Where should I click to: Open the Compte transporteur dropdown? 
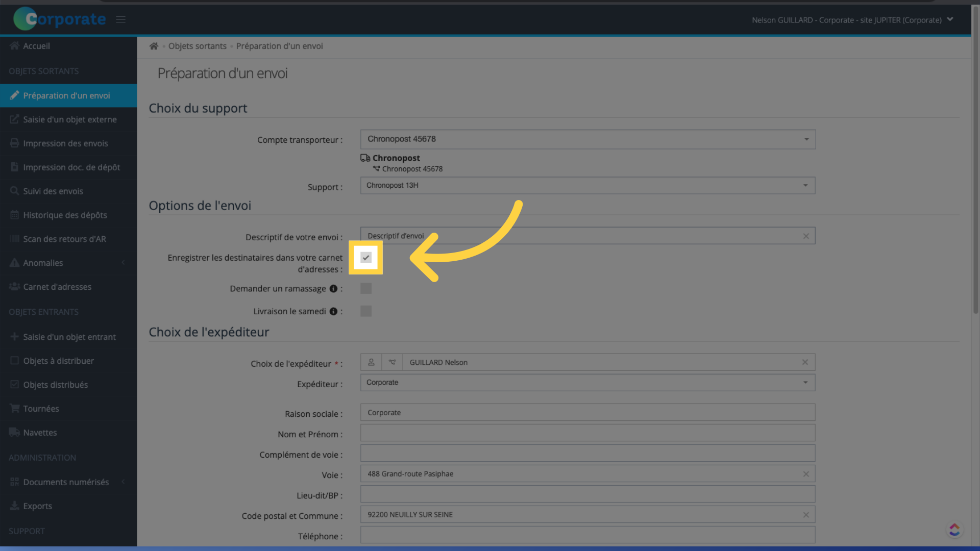pos(588,139)
